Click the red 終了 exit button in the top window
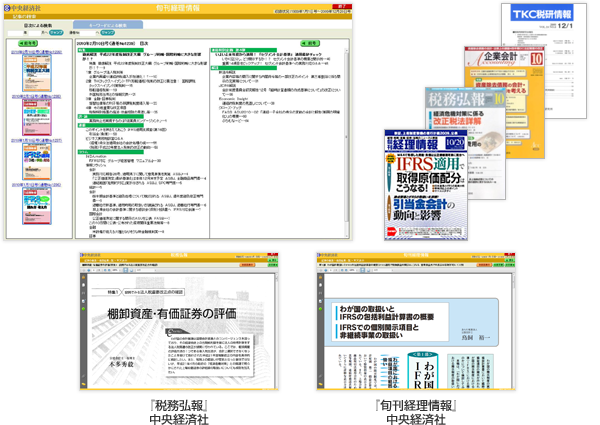Screen dimensions: 600x425 tap(342, 7)
